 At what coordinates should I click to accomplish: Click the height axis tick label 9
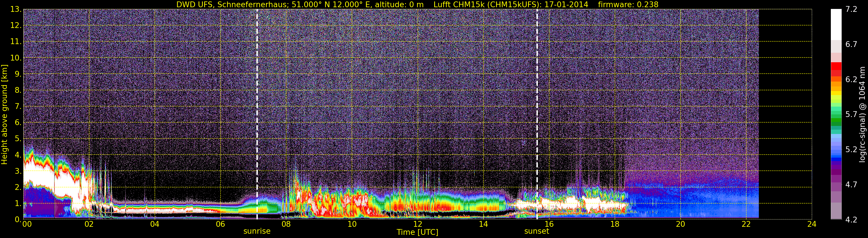click(18, 74)
